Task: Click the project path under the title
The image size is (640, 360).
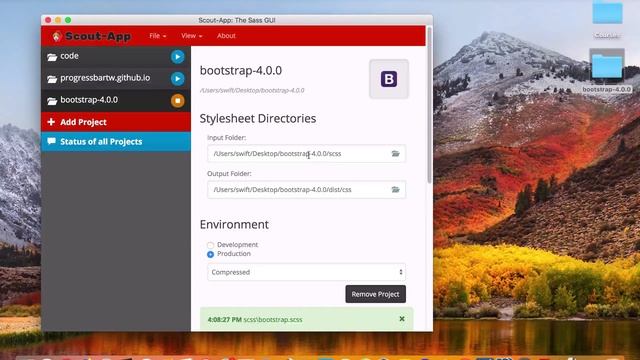Action: coord(252,90)
